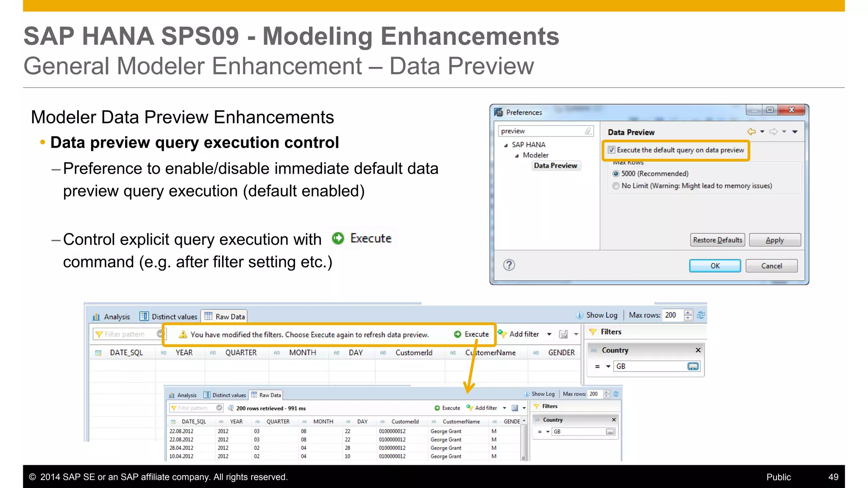Open Preferences help question-mark icon

tap(509, 265)
